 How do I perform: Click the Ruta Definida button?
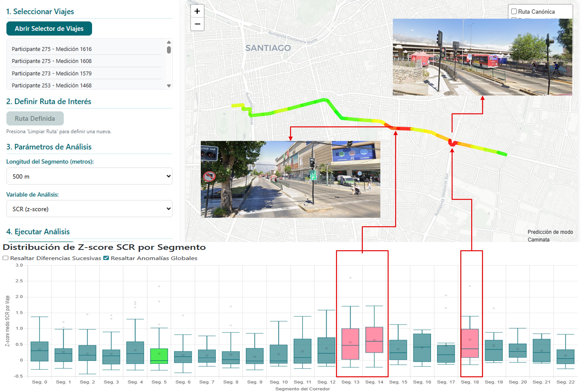click(x=35, y=118)
